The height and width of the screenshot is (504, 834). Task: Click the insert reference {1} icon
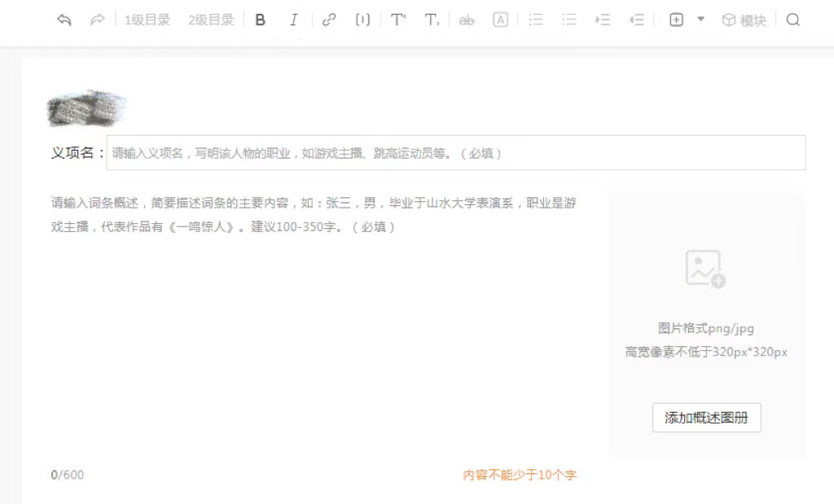(x=362, y=19)
